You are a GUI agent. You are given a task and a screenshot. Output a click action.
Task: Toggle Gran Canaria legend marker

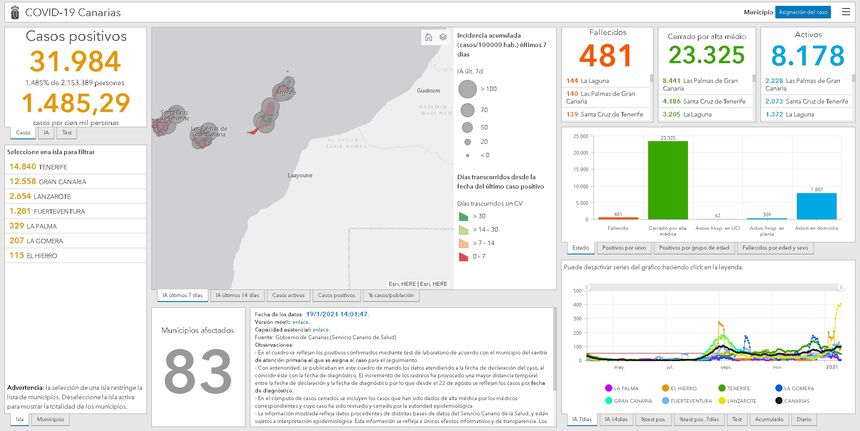(607, 400)
